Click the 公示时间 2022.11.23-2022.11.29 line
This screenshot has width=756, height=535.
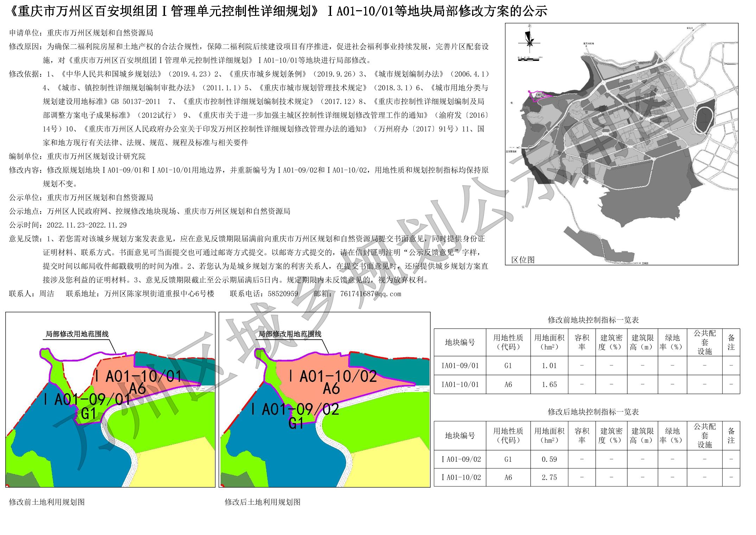coord(68,225)
